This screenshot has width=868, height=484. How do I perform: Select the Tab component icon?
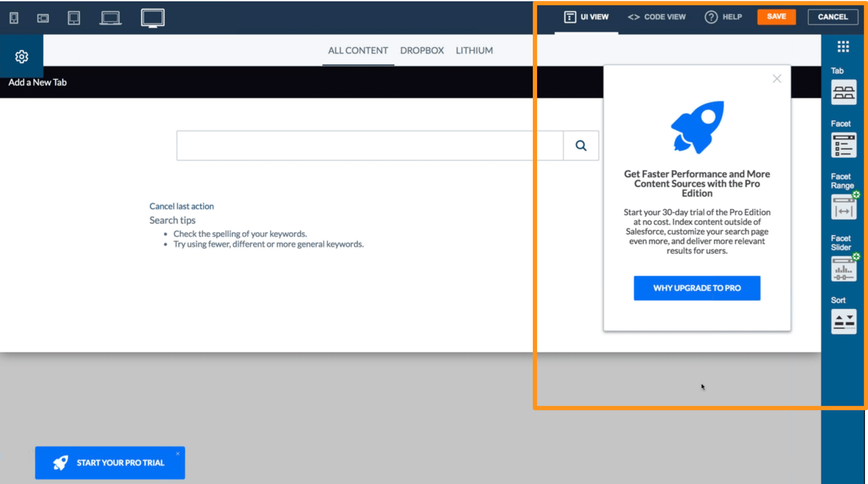pos(844,92)
